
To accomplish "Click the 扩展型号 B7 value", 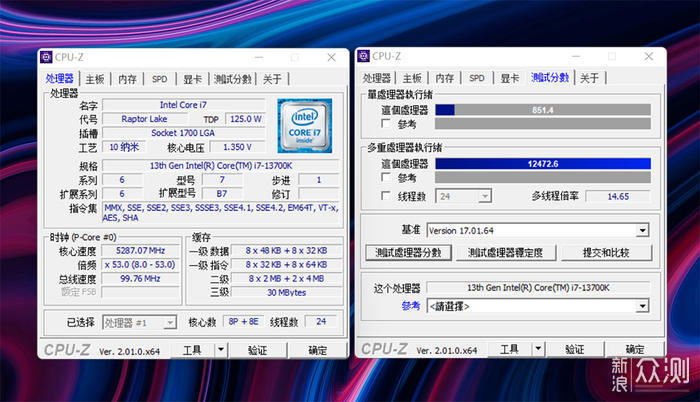I will coord(222,193).
